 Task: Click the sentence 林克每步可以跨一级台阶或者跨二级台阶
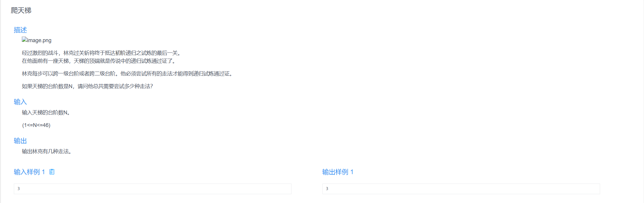click(71, 74)
